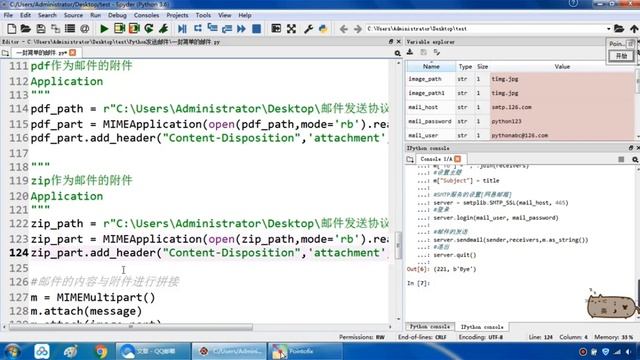This screenshot has width=640, height=360.
Task: Click the IPython console magnifier icon
Action: (x=635, y=160)
